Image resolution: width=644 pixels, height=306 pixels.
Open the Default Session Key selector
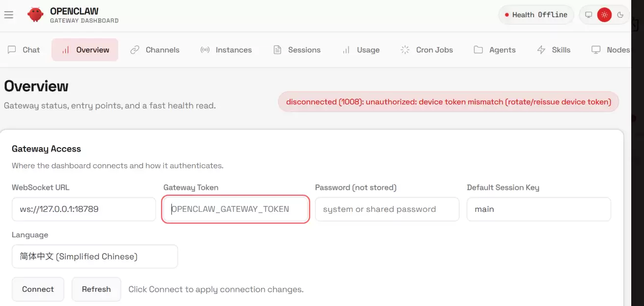[538, 209]
